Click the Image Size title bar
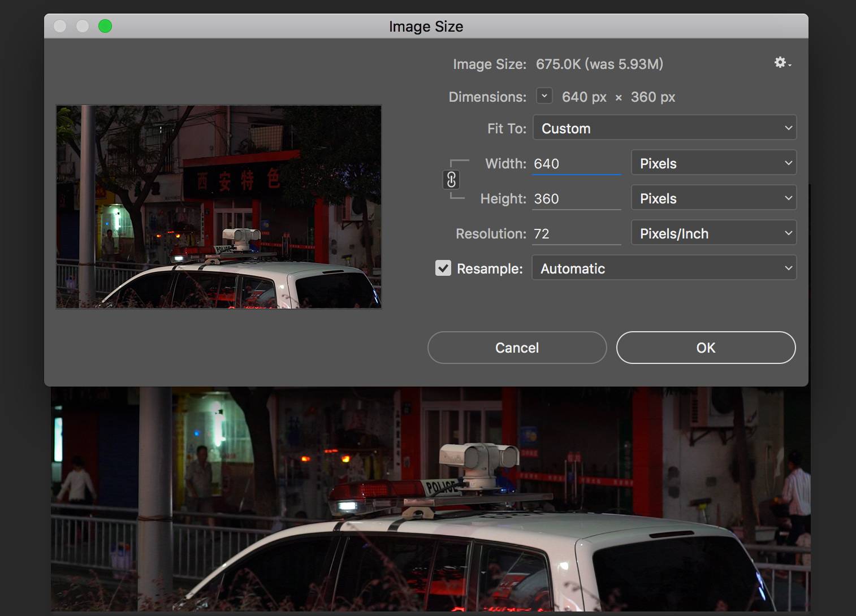856x616 pixels. [426, 27]
